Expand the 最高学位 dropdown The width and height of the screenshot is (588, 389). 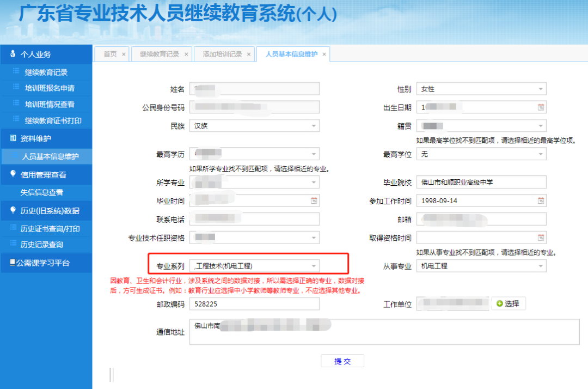coord(541,154)
